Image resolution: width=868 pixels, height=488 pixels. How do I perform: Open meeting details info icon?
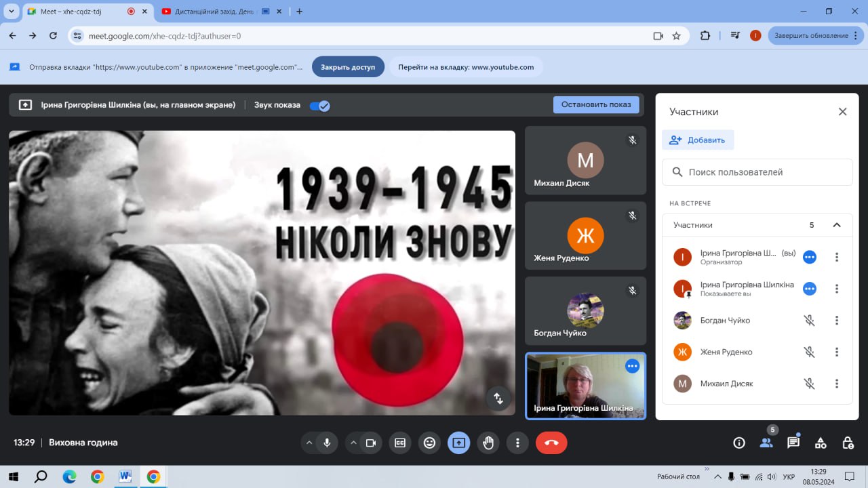[739, 443]
